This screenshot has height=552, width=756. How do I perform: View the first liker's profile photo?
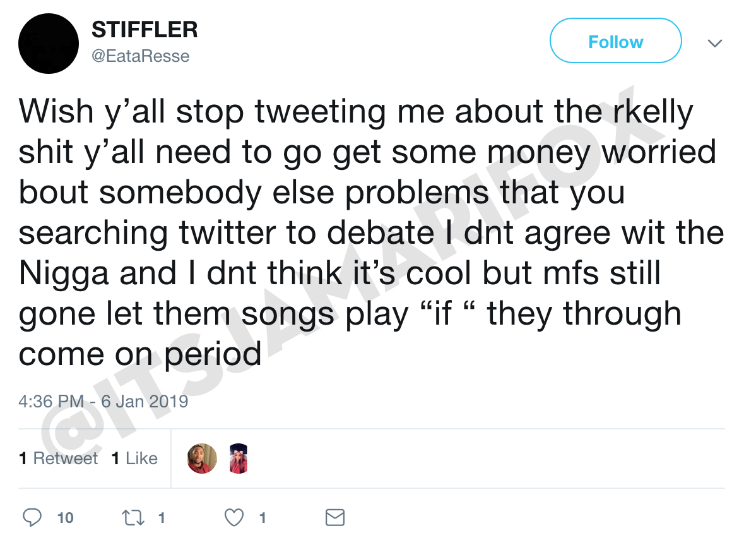[202, 459]
